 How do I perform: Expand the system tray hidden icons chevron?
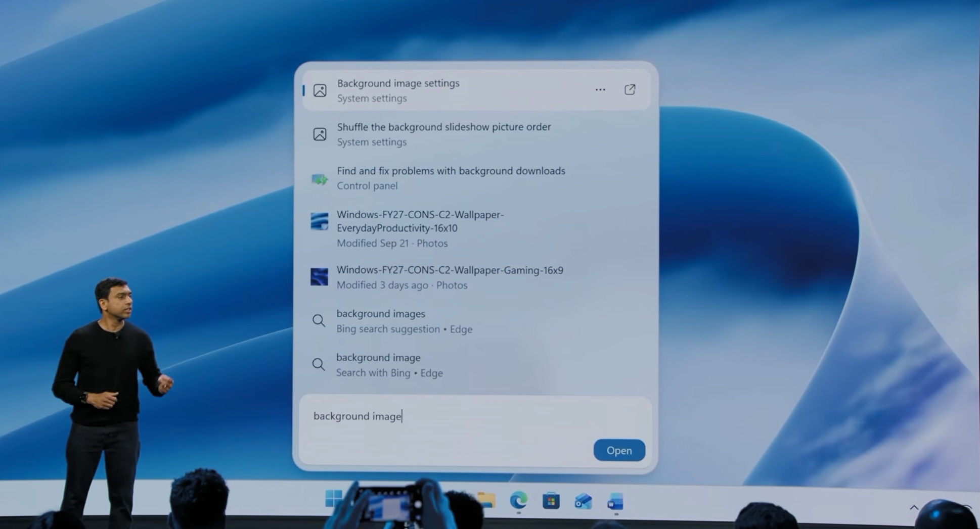tap(914, 507)
